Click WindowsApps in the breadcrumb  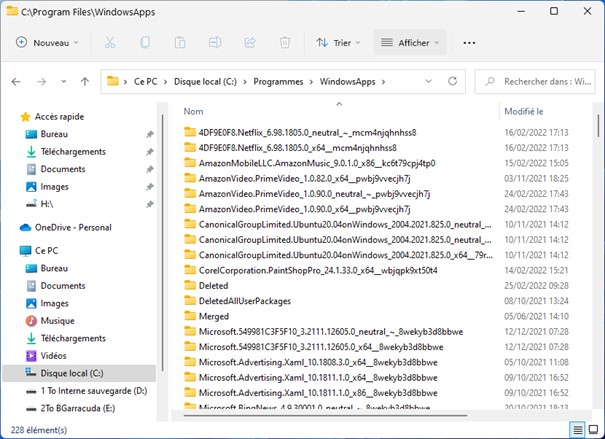[x=347, y=82]
